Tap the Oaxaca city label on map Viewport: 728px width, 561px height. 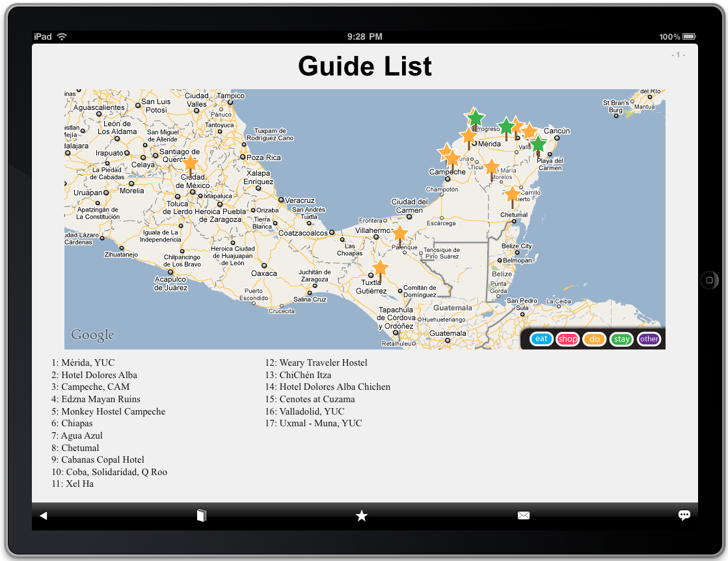pyautogui.click(x=263, y=273)
